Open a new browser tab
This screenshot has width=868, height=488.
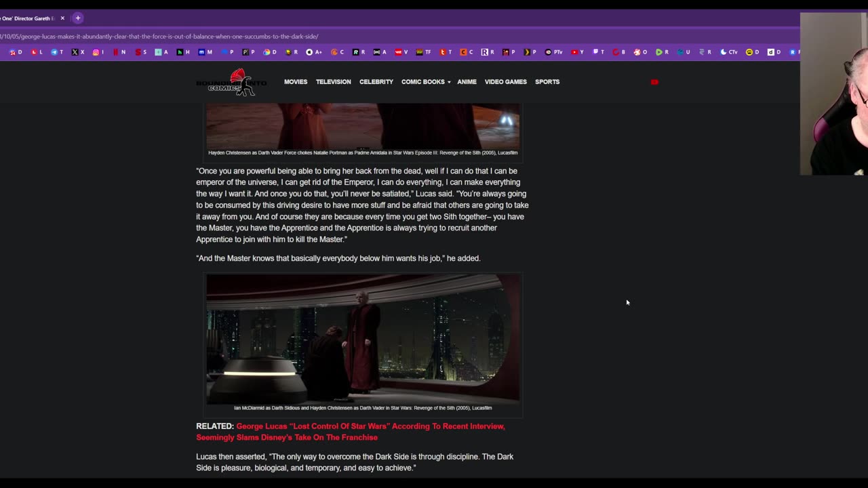coord(77,18)
